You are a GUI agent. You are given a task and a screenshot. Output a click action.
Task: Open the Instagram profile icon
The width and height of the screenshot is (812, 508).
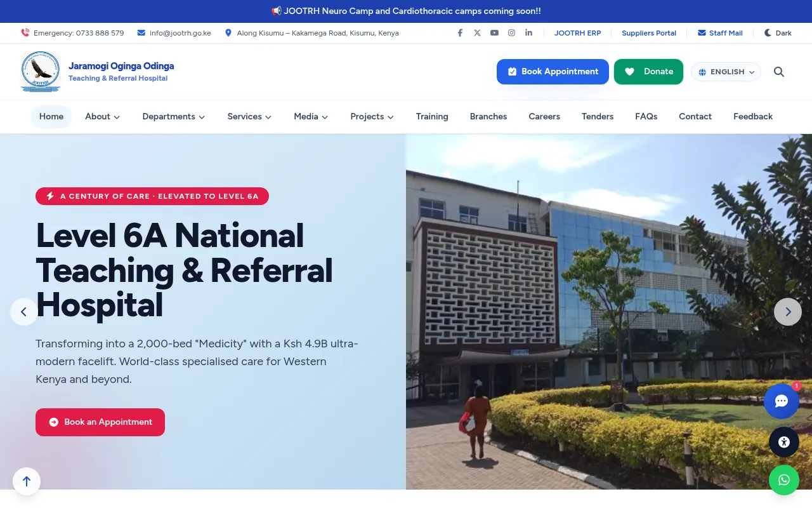(511, 33)
